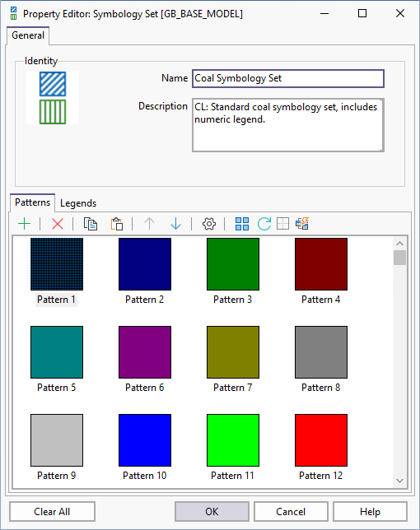The image size is (420, 530).
Task: Switch to the Legends tab
Action: (x=78, y=203)
